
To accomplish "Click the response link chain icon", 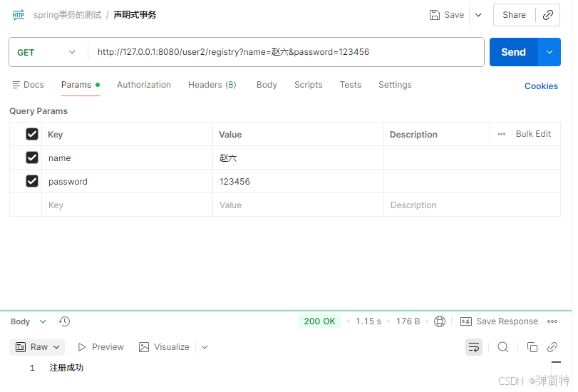I will 552,347.
